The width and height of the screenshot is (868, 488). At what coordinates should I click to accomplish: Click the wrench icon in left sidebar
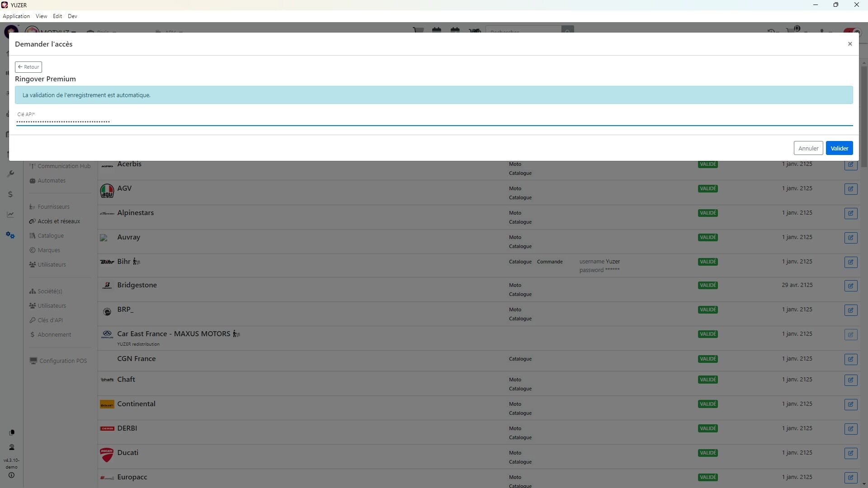pyautogui.click(x=10, y=174)
